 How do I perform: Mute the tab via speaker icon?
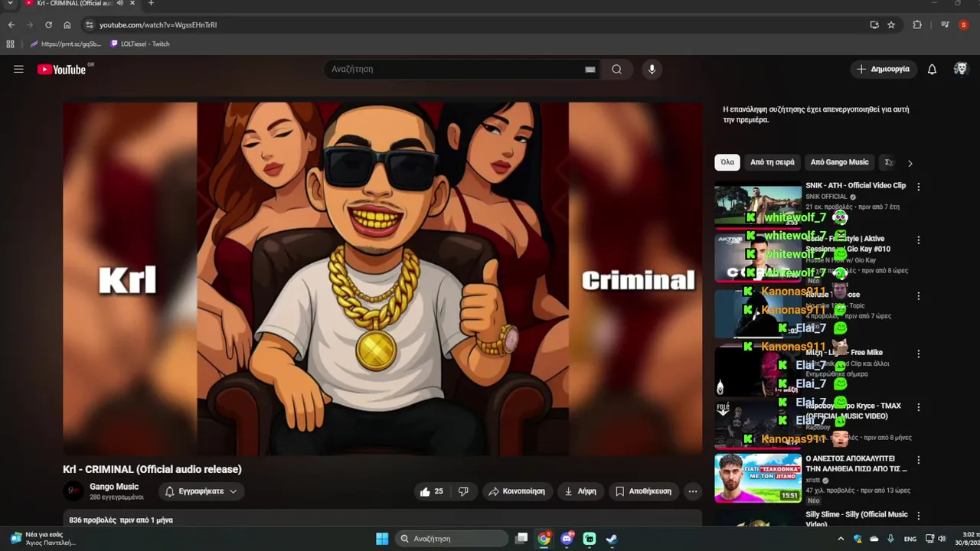(120, 3)
